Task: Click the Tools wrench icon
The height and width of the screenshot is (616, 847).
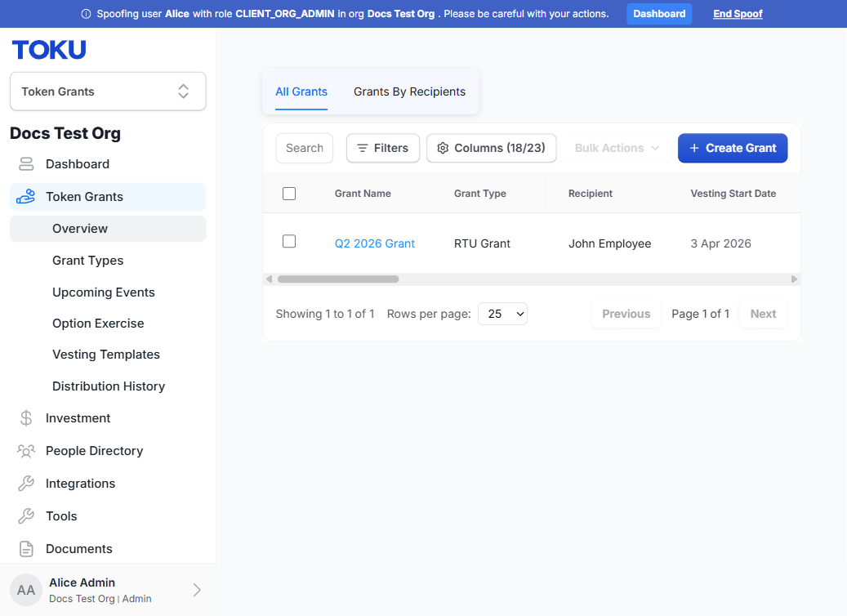Action: 26,516
